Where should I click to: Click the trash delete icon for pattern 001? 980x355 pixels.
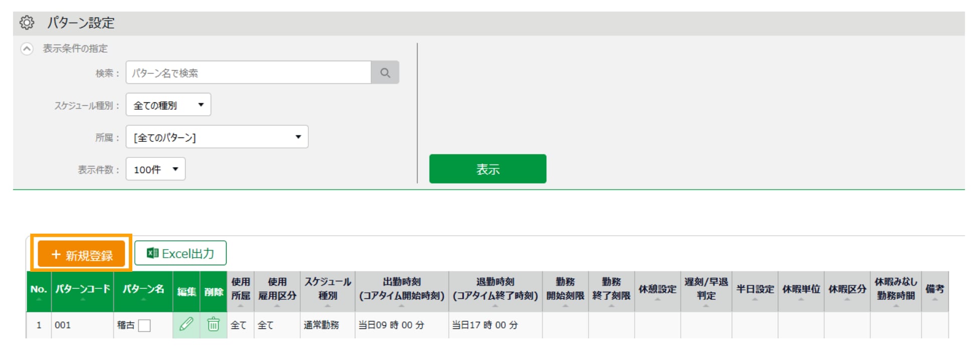point(213,324)
